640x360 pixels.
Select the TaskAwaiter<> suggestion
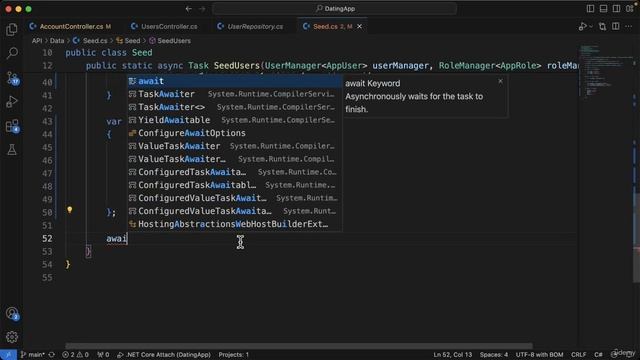235,107
